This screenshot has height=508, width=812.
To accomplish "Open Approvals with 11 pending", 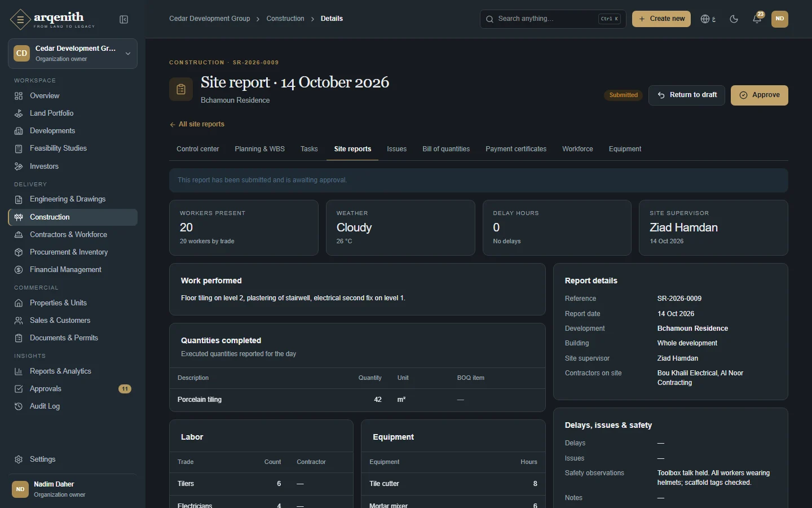I will tap(73, 389).
